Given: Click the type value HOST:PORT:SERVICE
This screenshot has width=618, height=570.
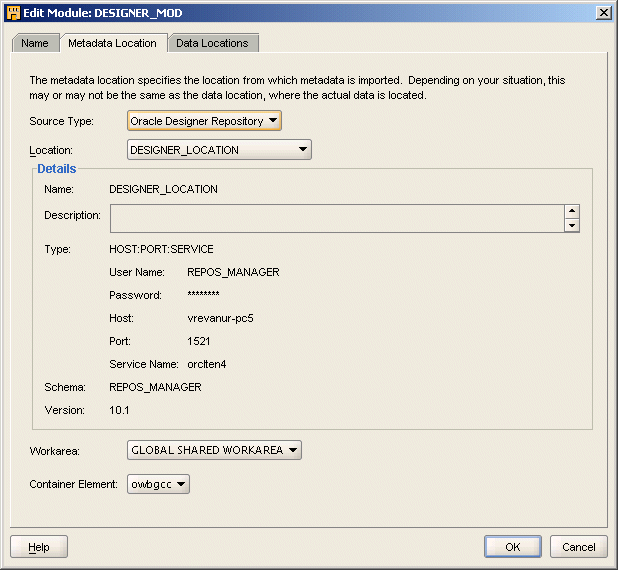Looking at the screenshot, I should click(x=161, y=249).
